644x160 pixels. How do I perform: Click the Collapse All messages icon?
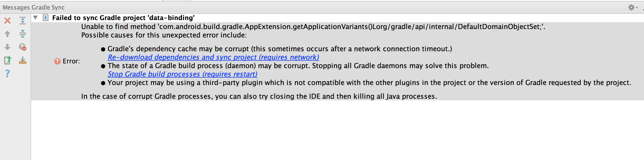tap(23, 34)
